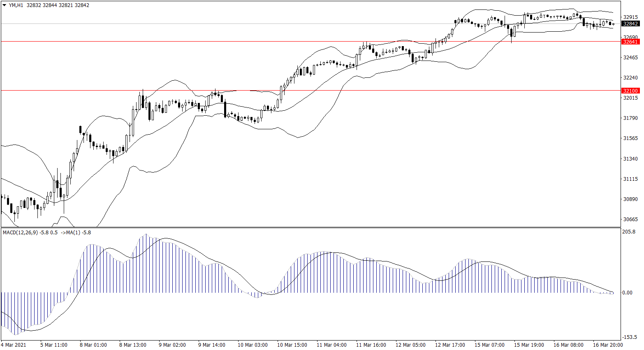Image resolution: width=644 pixels, height=350 pixels.
Task: Click the 8 Mar 13:00 time label
Action: [x=133, y=345]
